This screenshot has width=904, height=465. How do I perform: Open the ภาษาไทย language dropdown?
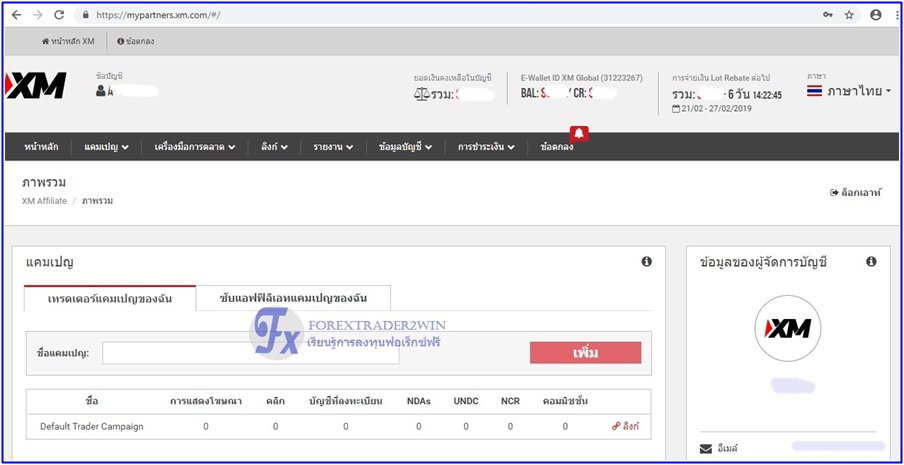coord(849,91)
